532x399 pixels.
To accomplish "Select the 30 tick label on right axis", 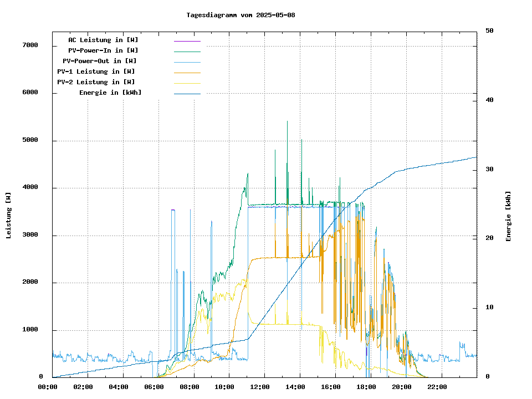I will click(489, 169).
